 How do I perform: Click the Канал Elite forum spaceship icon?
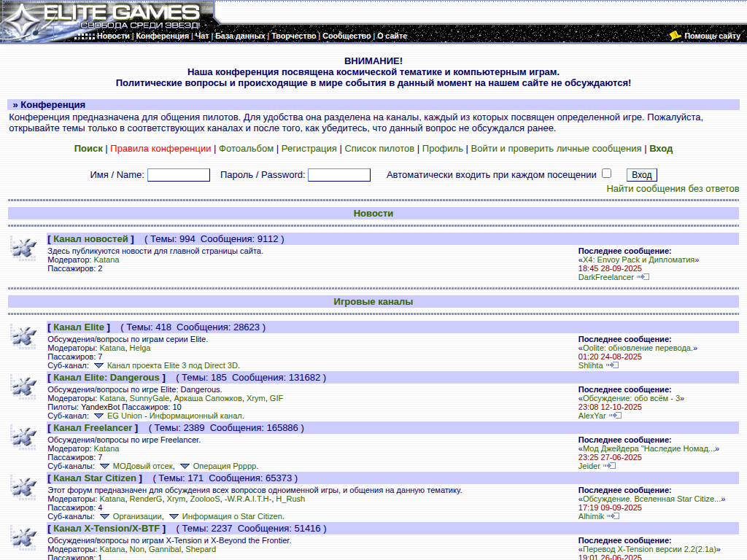tap(24, 336)
